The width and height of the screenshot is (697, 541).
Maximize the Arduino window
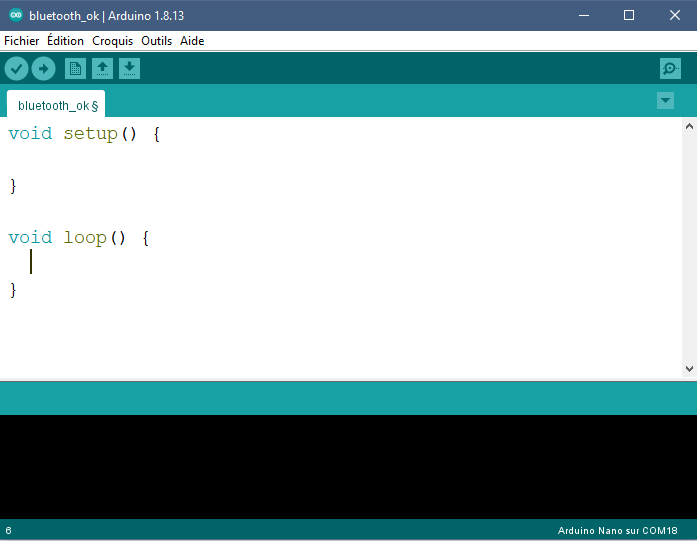coord(629,16)
